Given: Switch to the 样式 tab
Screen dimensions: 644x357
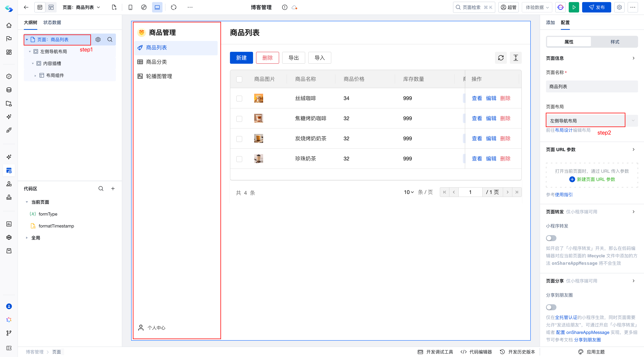Looking at the screenshot, I should [x=615, y=42].
